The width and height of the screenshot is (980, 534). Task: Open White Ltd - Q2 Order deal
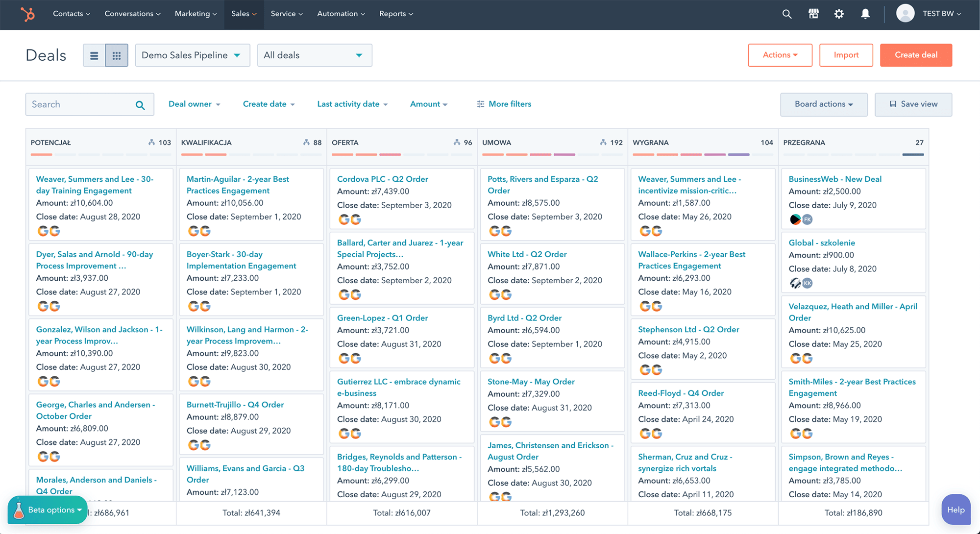(527, 254)
